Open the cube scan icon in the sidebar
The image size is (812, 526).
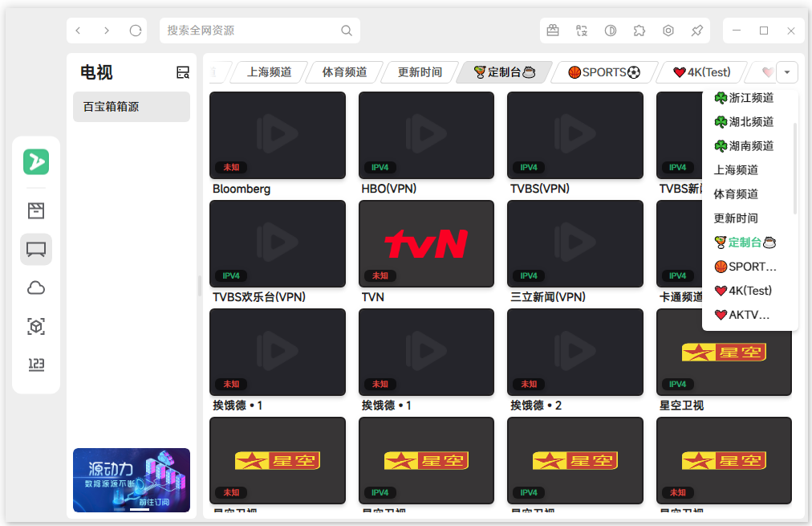[x=36, y=327]
